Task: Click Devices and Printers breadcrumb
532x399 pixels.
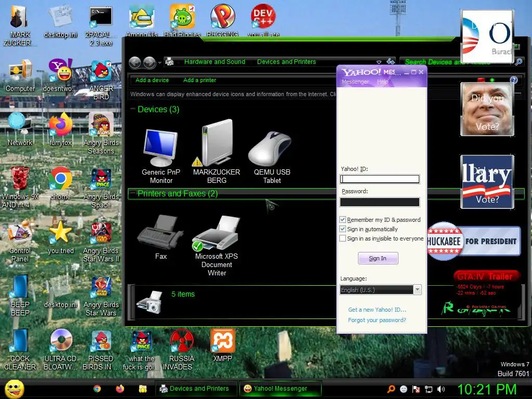Action: click(286, 62)
